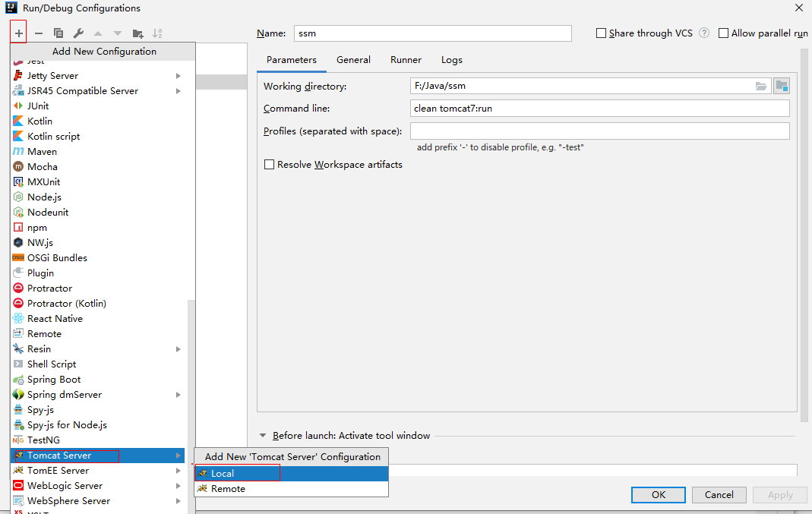Screen dimensions: 812x514
Task: Expand Resin submenu arrow
Action: (179, 349)
